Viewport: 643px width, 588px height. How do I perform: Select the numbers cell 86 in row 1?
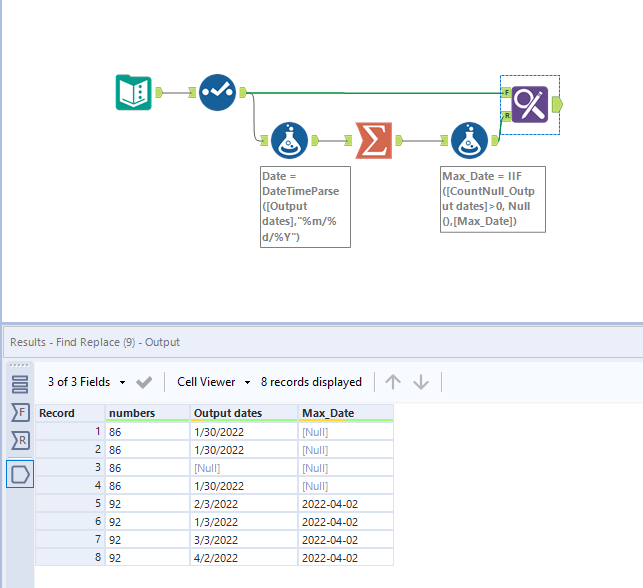pyautogui.click(x=148, y=432)
